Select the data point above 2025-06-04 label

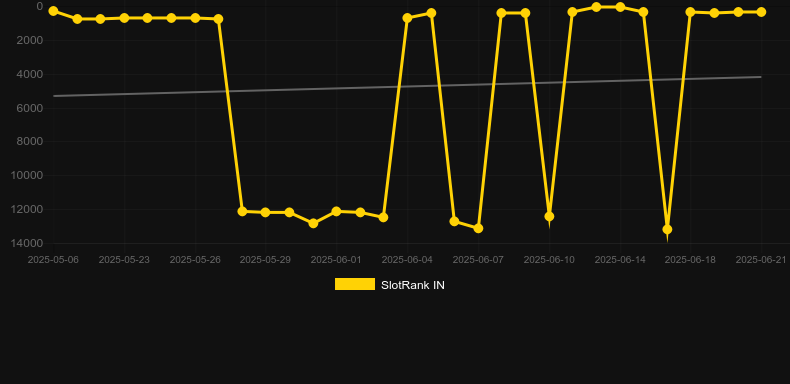(x=407, y=18)
